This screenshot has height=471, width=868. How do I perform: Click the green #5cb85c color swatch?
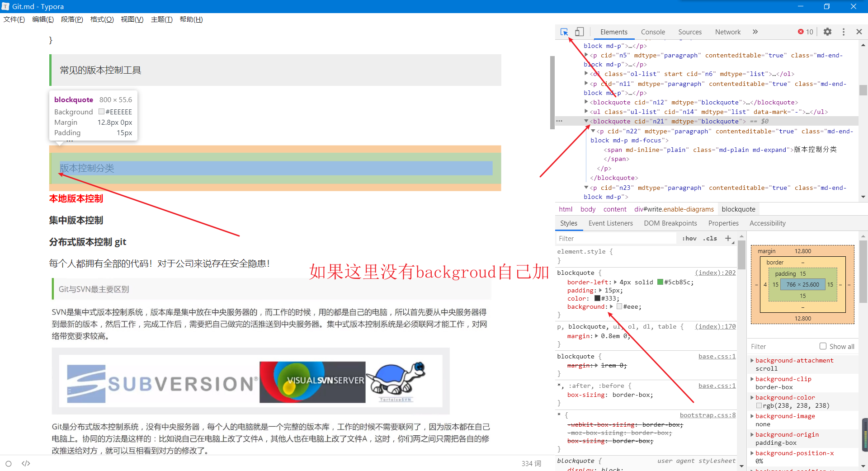click(660, 282)
